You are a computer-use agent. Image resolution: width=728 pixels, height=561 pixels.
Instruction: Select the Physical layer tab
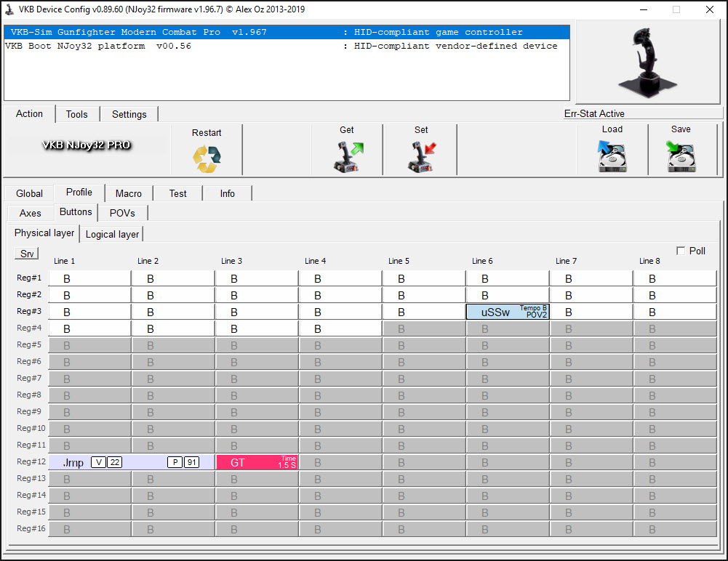[44, 233]
